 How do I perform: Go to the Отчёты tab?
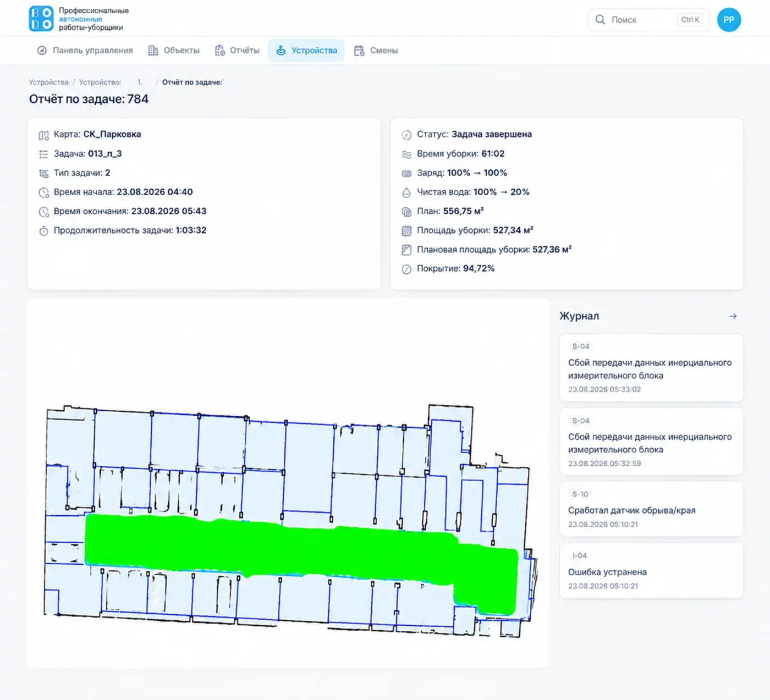pyautogui.click(x=237, y=51)
